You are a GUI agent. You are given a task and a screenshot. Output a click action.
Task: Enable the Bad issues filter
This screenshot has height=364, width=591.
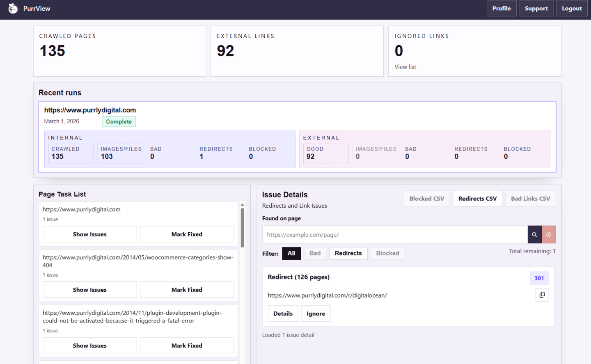point(315,253)
